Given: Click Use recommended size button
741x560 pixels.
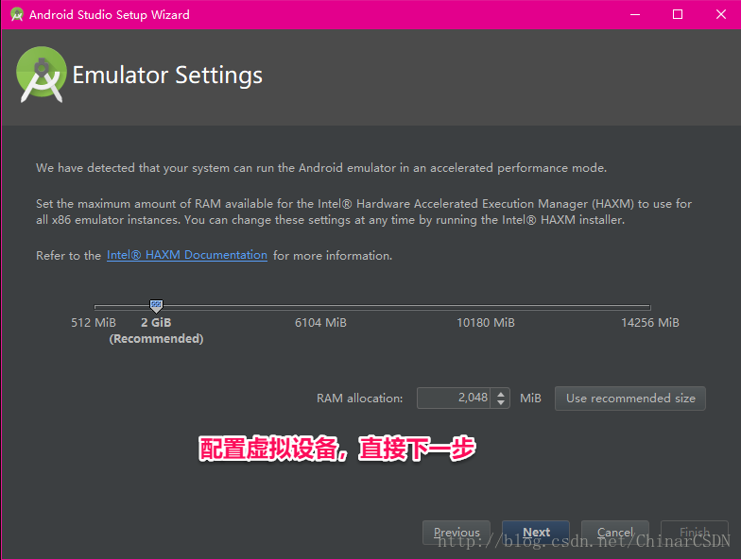Looking at the screenshot, I should 629,399.
